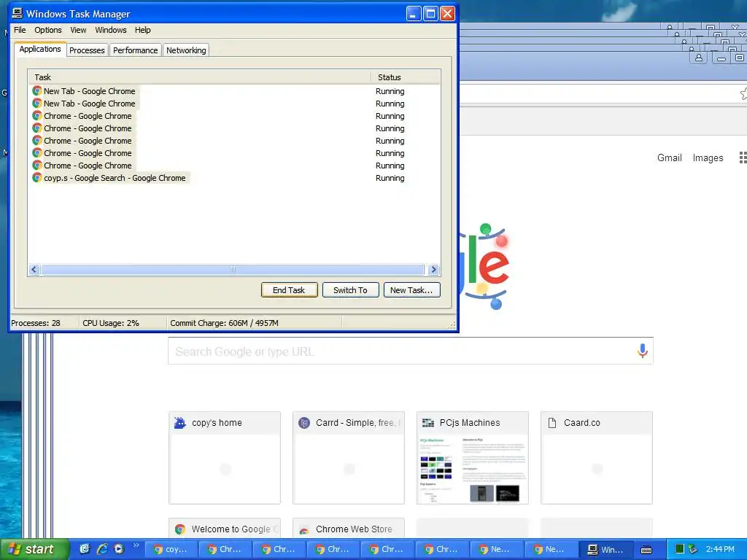Launch Internet Explorer from Quick Launch
This screenshot has height=560, width=747.
102,548
